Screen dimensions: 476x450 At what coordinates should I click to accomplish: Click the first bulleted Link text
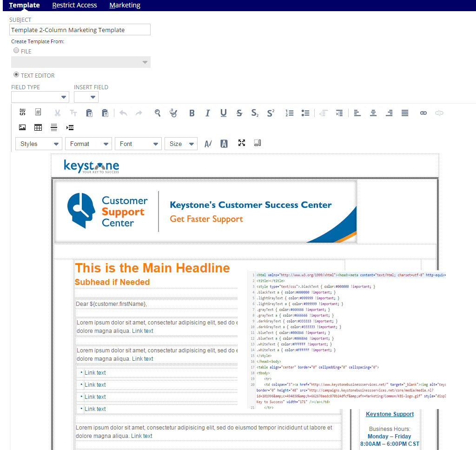[95, 372]
